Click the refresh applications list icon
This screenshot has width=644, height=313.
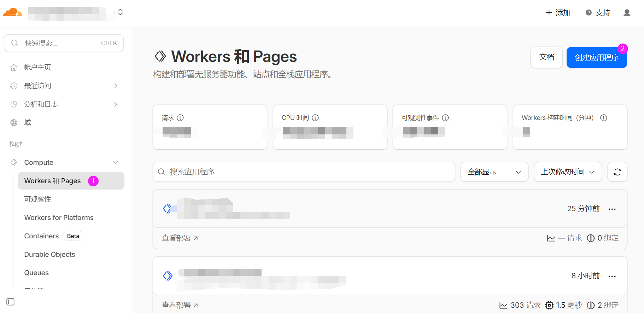click(x=617, y=172)
